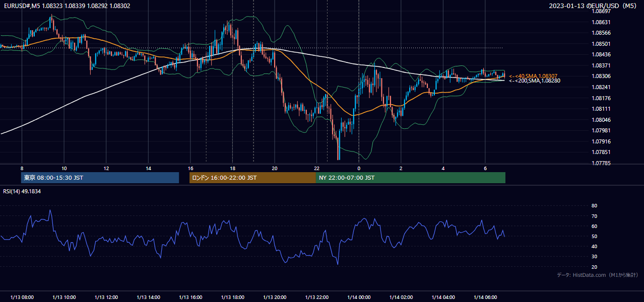
Task: Click price axis value 1.08566
Action: tap(601, 33)
